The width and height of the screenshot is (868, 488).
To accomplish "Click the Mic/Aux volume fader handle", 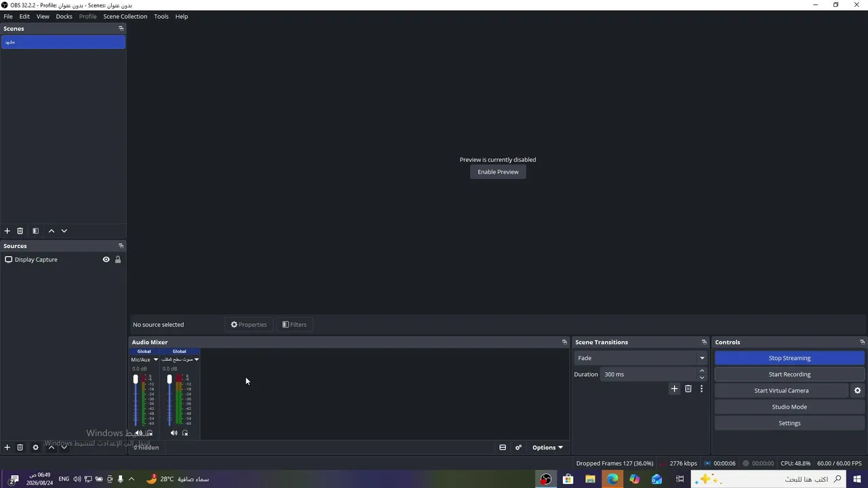I will (x=136, y=380).
